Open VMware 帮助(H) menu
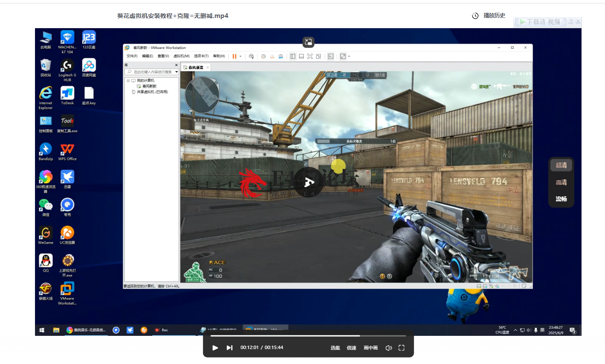The height and width of the screenshot is (364, 605). pos(219,56)
